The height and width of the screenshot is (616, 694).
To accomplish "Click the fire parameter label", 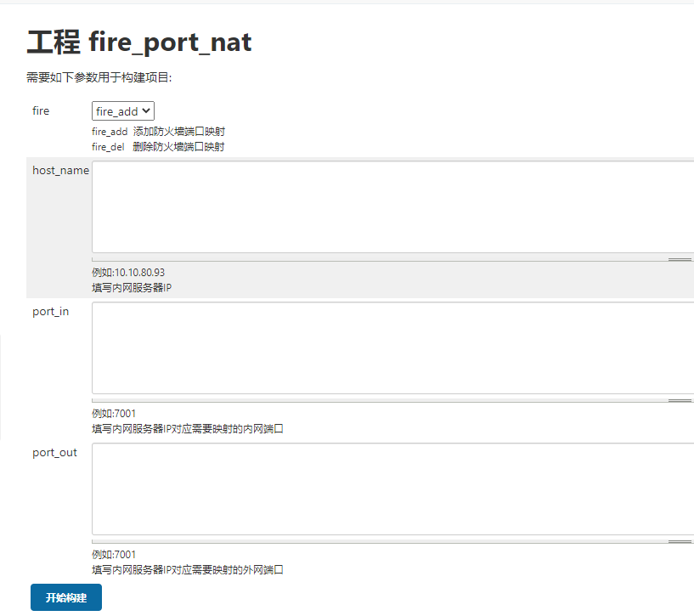I will [41, 111].
